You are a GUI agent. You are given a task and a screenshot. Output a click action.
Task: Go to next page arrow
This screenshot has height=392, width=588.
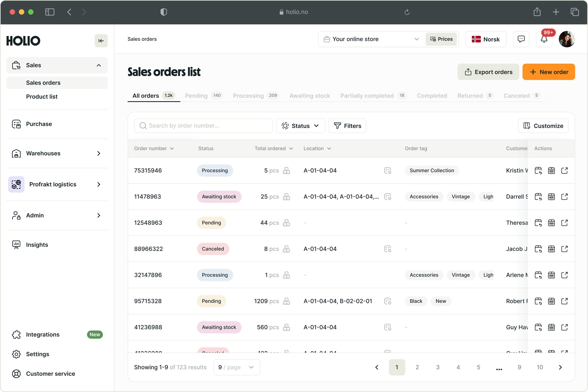click(560, 367)
